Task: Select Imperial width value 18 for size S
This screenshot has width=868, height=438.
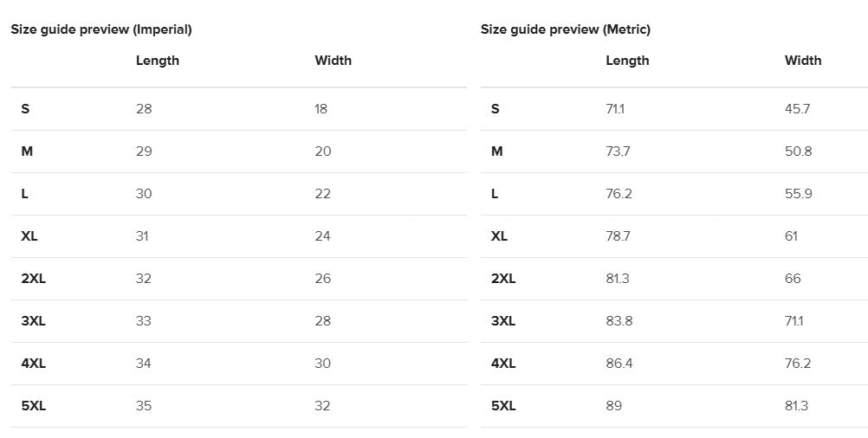Action: click(321, 109)
